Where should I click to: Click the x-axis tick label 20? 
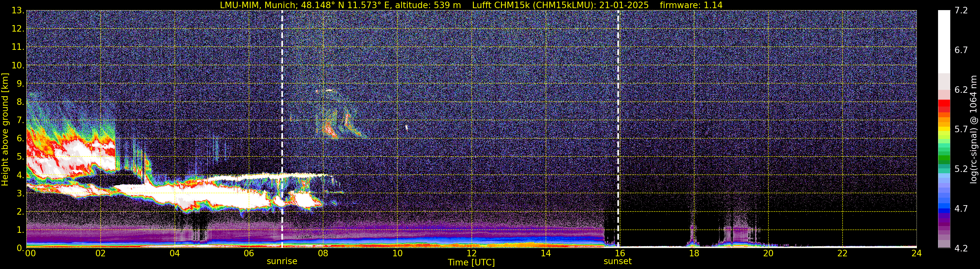point(768,254)
